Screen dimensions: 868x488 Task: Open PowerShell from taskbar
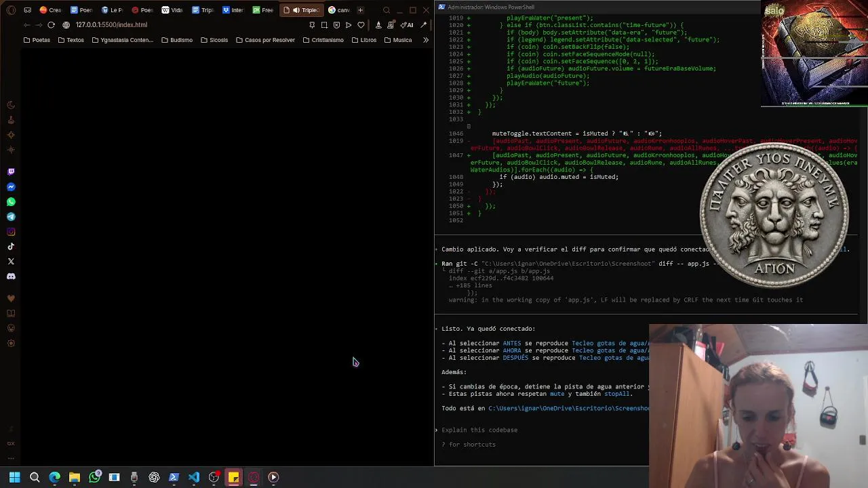174,477
